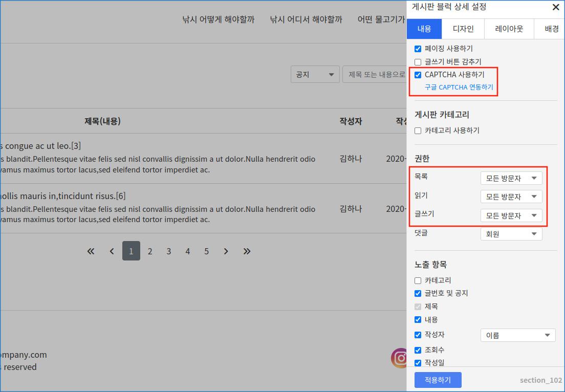Go to next page with right arrow
The height and width of the screenshot is (392, 565).
tap(226, 251)
